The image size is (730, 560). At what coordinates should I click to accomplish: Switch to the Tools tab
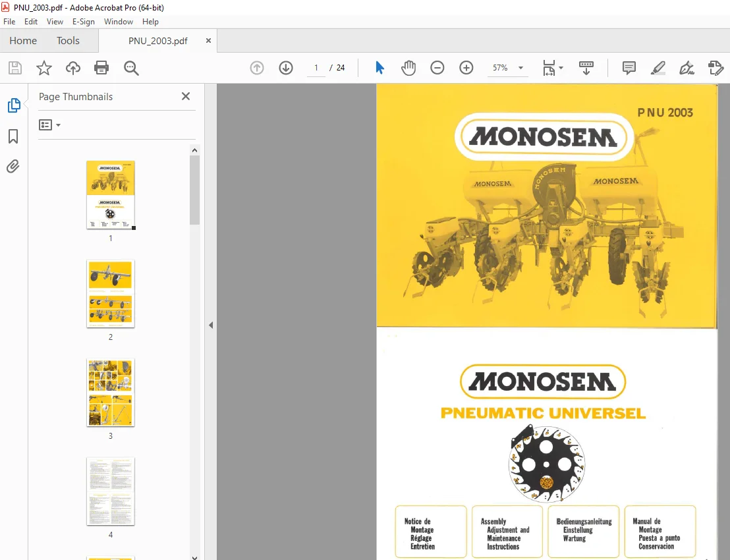pos(68,40)
